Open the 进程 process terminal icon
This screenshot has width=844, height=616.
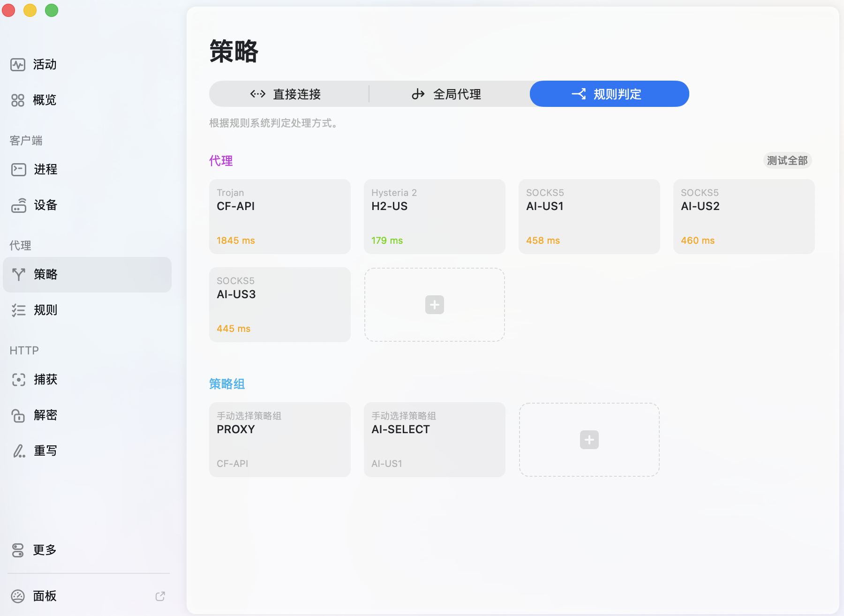(x=19, y=170)
